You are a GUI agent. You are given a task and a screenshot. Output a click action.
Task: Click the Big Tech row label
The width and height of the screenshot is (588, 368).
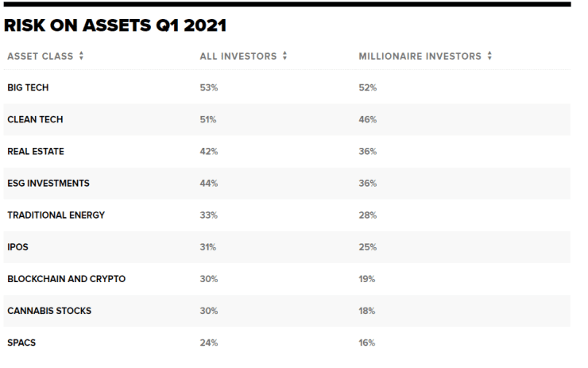(28, 87)
